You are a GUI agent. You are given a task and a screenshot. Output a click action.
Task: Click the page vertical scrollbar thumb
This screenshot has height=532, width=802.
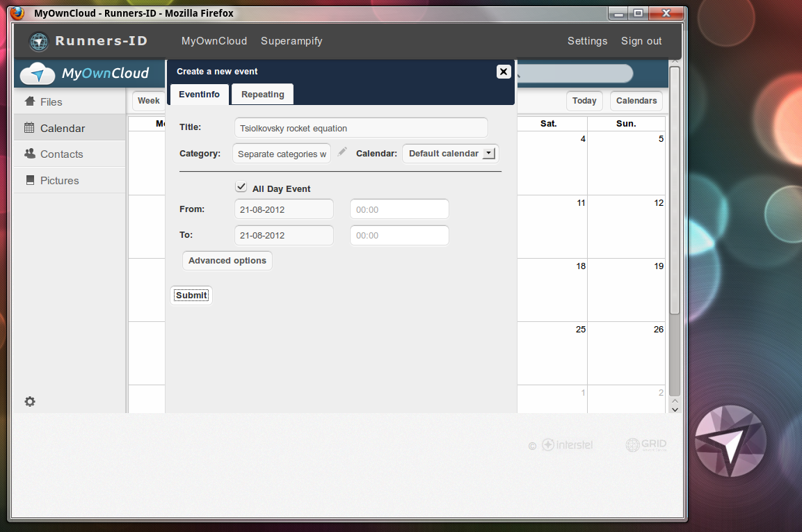675,191
